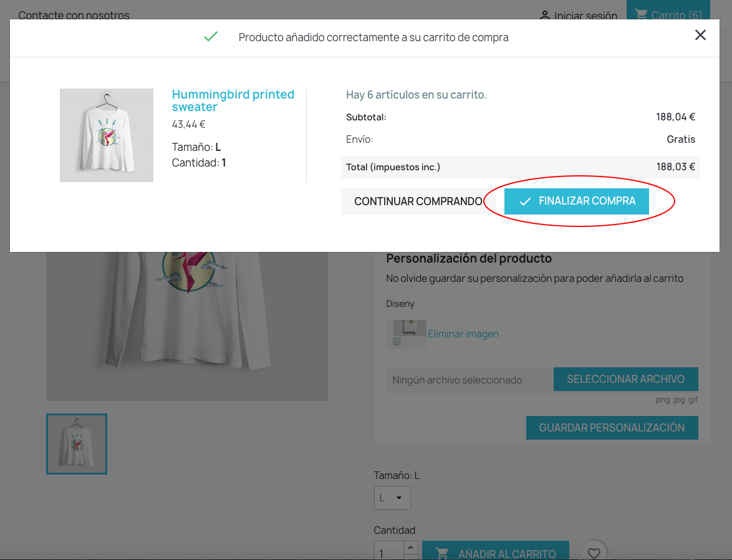Click the cart icon on AÑADIR AL CARRITO
This screenshot has width=732, height=560.
(443, 554)
